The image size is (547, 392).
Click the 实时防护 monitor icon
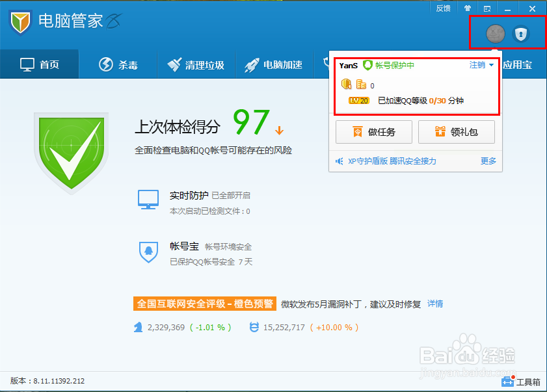tap(148, 200)
